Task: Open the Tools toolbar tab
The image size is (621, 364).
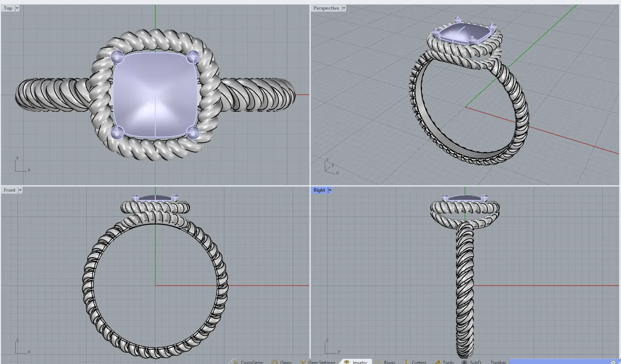Action: pyautogui.click(x=448, y=362)
